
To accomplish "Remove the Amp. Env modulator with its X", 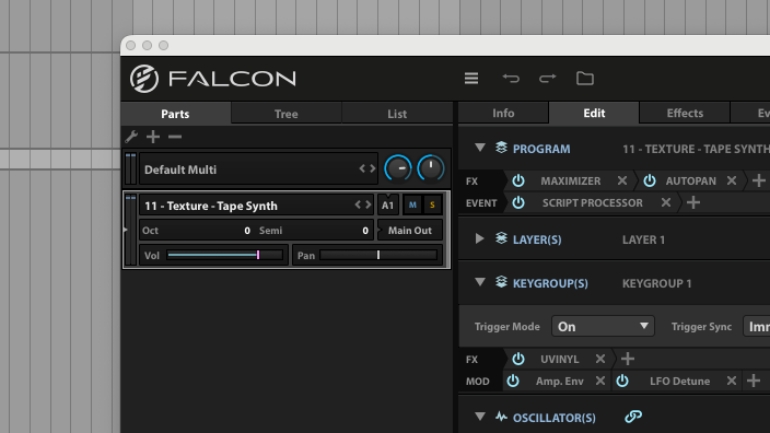I will (x=600, y=380).
